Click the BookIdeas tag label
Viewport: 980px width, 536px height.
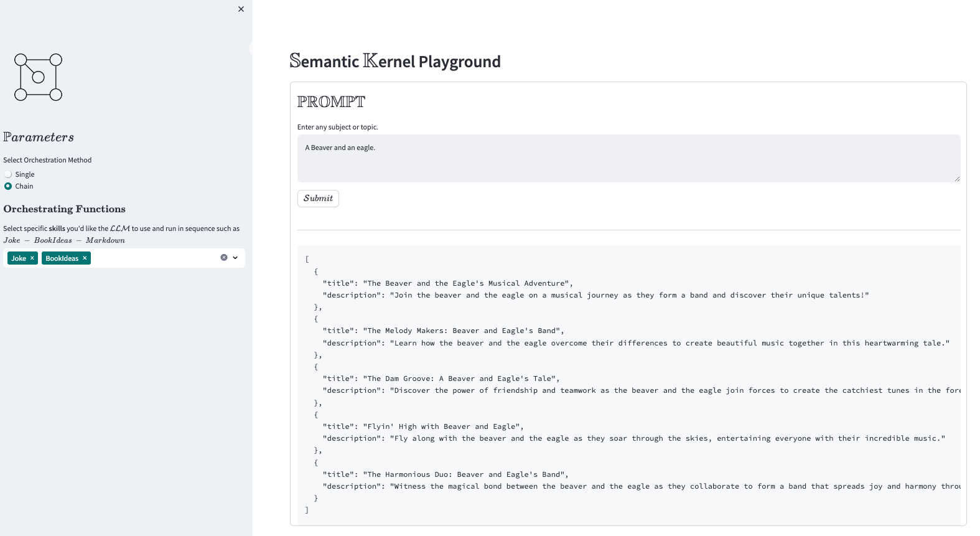(62, 258)
